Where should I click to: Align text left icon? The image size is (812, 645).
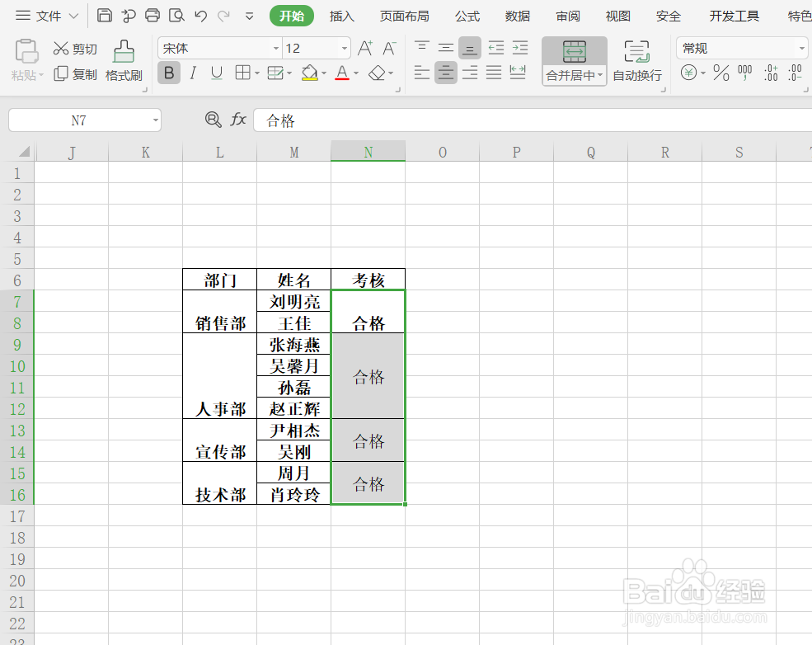coord(422,72)
